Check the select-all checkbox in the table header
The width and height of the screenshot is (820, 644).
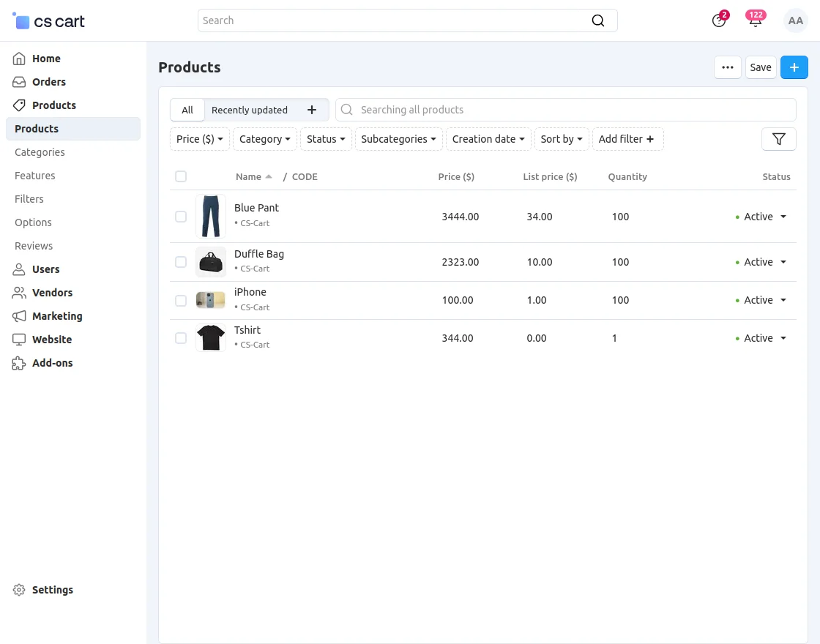tap(181, 176)
